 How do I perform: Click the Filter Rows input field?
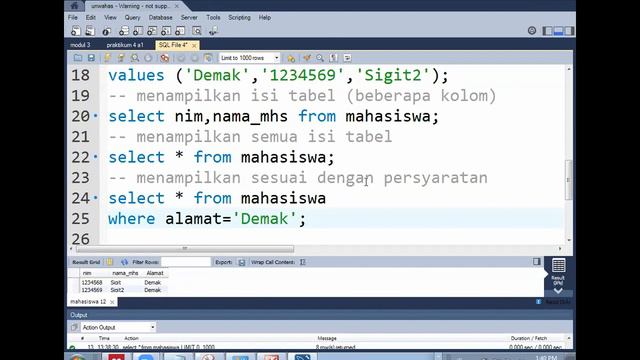(x=186, y=262)
